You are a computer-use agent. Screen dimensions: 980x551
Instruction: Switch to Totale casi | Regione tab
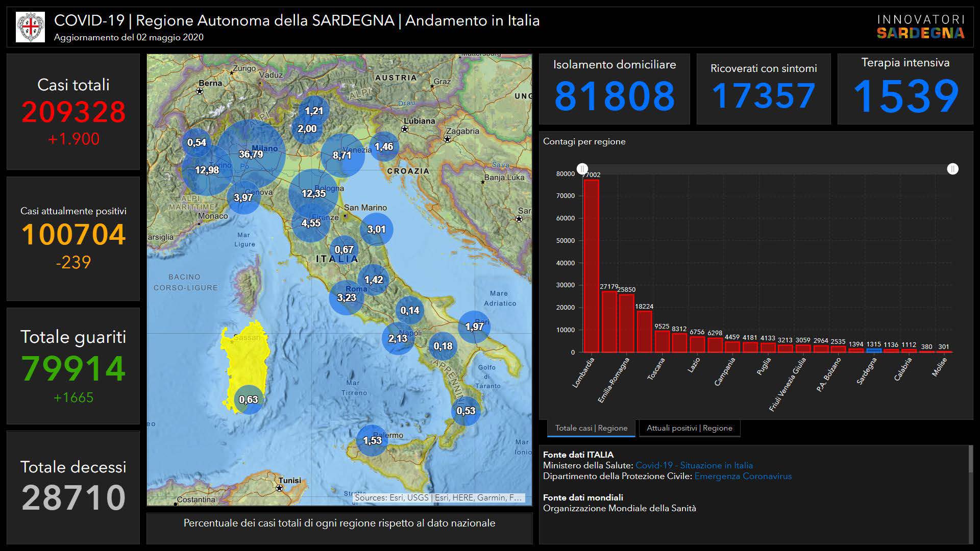[591, 428]
